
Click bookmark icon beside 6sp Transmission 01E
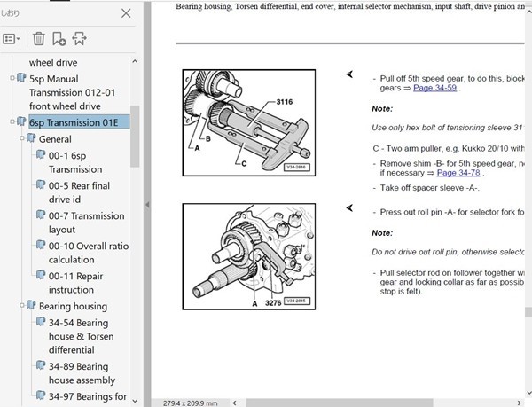coord(21,121)
